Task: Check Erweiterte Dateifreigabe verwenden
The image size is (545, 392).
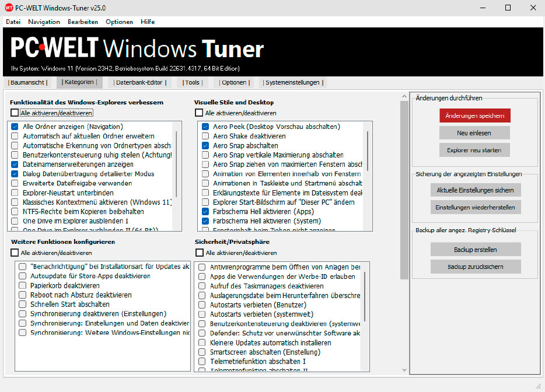Action: click(15, 183)
